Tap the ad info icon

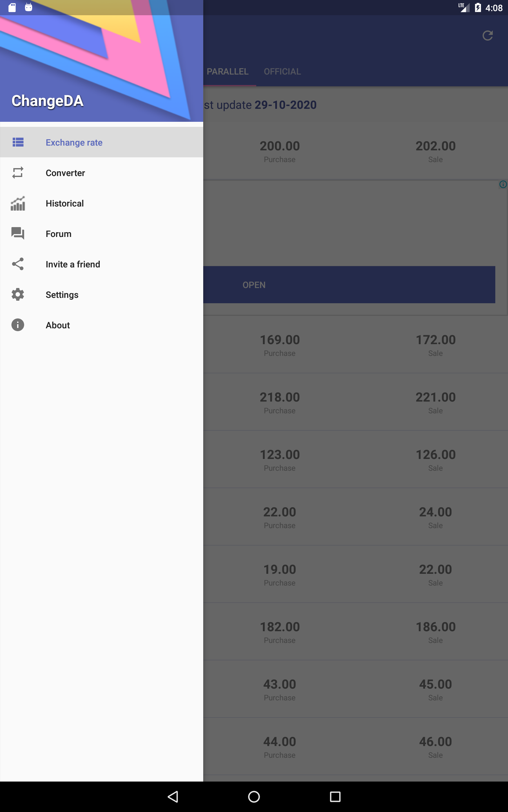(x=503, y=184)
